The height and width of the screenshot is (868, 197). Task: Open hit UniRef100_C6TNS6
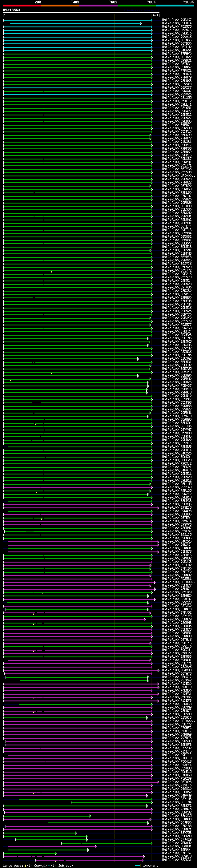[x=177, y=40]
